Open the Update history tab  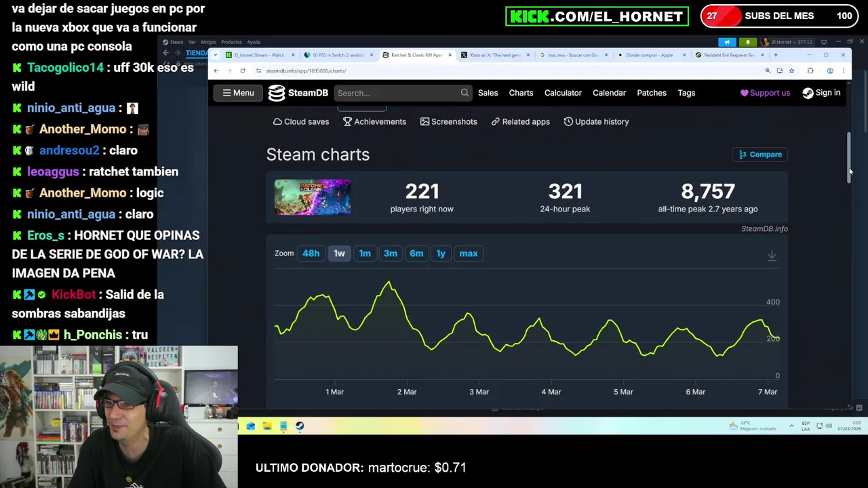596,121
